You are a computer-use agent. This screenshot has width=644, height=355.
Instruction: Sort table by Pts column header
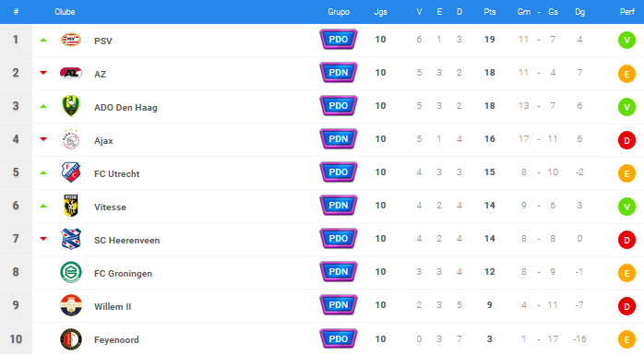pos(490,12)
